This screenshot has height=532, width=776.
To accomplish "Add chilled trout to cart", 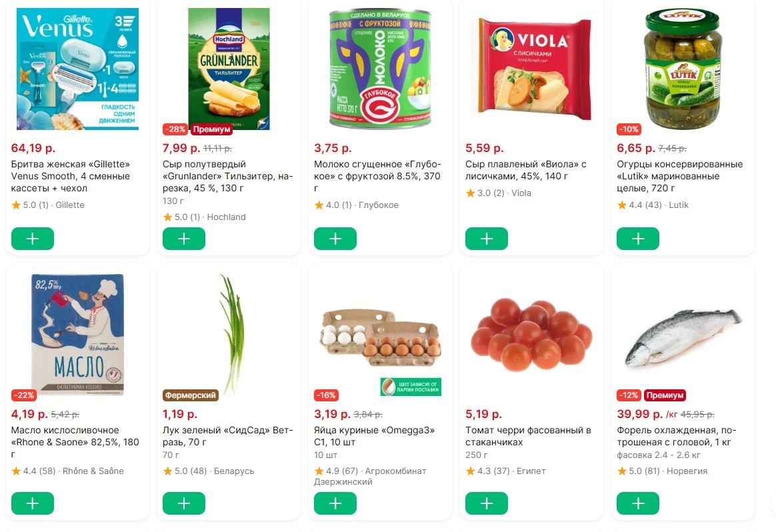I will tap(638, 503).
